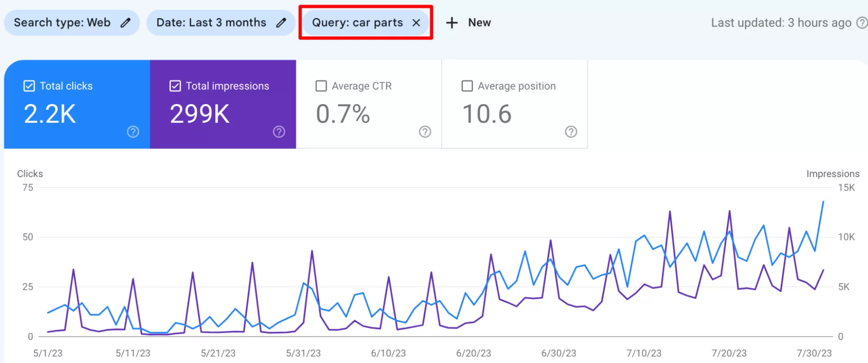This screenshot has height=363, width=868.
Task: Click the plus icon to add filter
Action: point(452,23)
